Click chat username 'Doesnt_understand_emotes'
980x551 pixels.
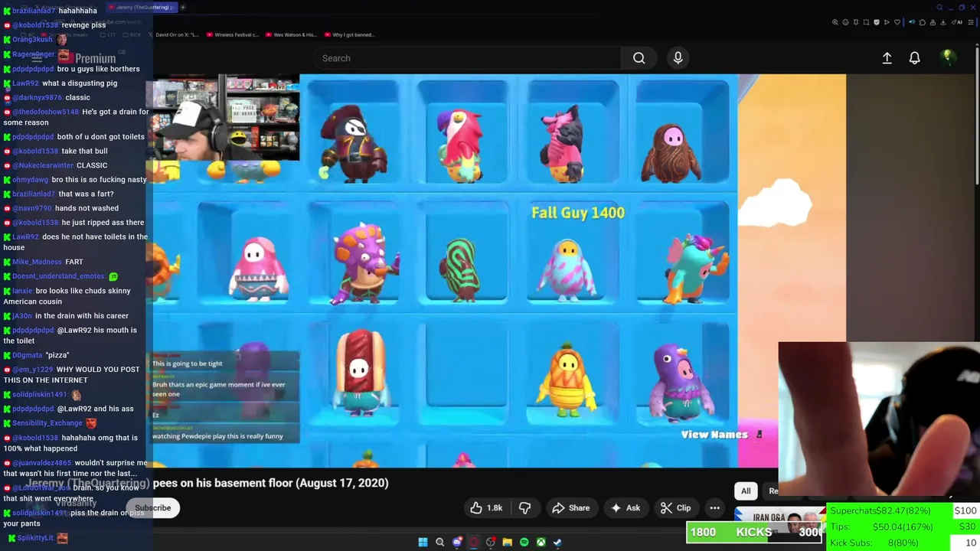[58, 276]
